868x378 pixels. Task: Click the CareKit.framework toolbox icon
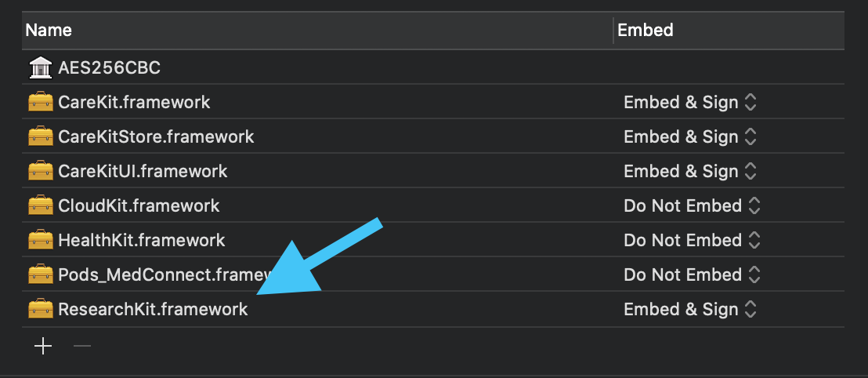tap(41, 103)
